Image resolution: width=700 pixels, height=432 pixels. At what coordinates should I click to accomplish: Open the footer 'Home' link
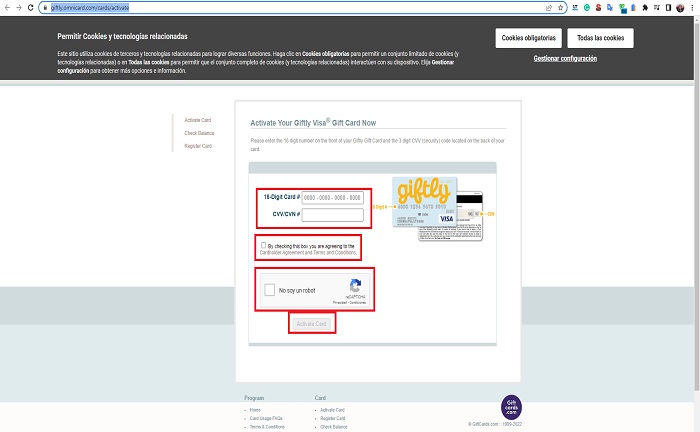255,410
